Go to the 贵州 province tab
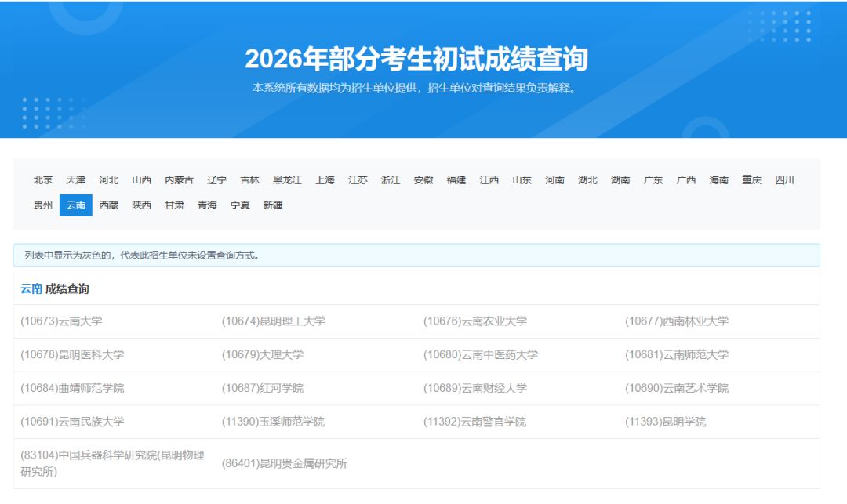The width and height of the screenshot is (847, 504). 43,205
